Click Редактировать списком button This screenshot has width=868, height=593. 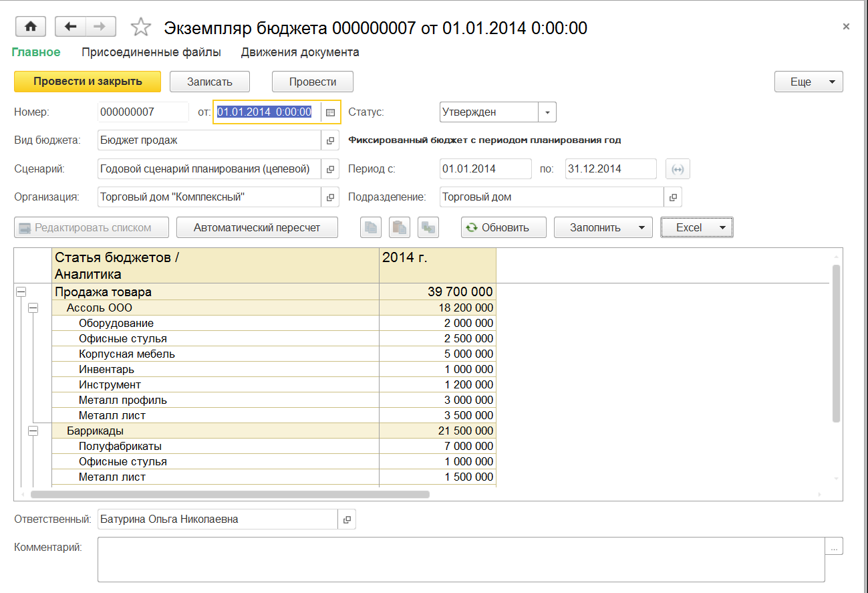pos(92,227)
